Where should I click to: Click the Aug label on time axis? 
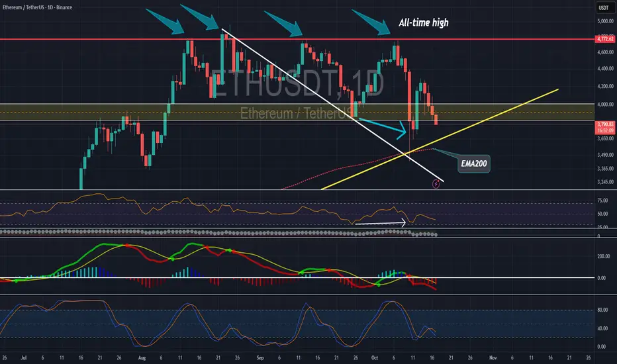point(142,357)
